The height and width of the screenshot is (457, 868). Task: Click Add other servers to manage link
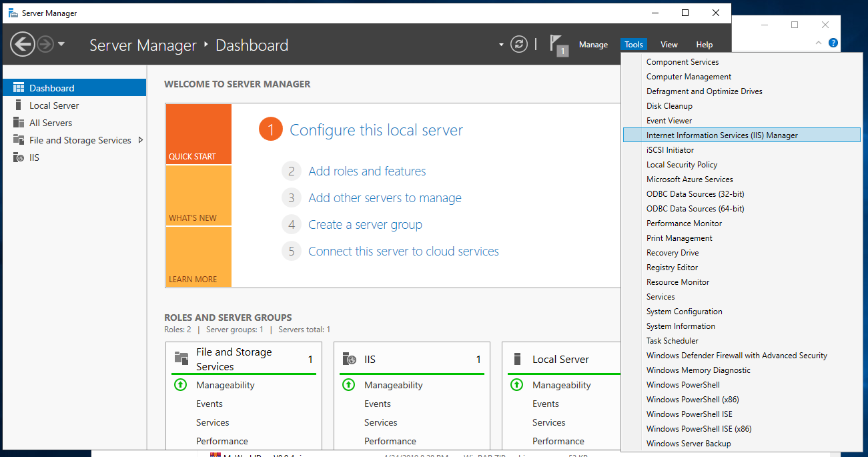385,198
